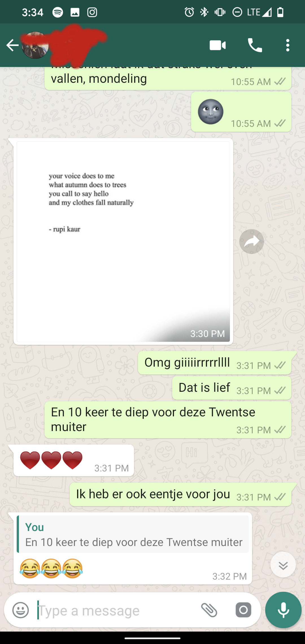The width and height of the screenshot is (305, 644).
Task: Select the 'Omg giiiiirrrrrlllll' message
Action: coord(215,363)
